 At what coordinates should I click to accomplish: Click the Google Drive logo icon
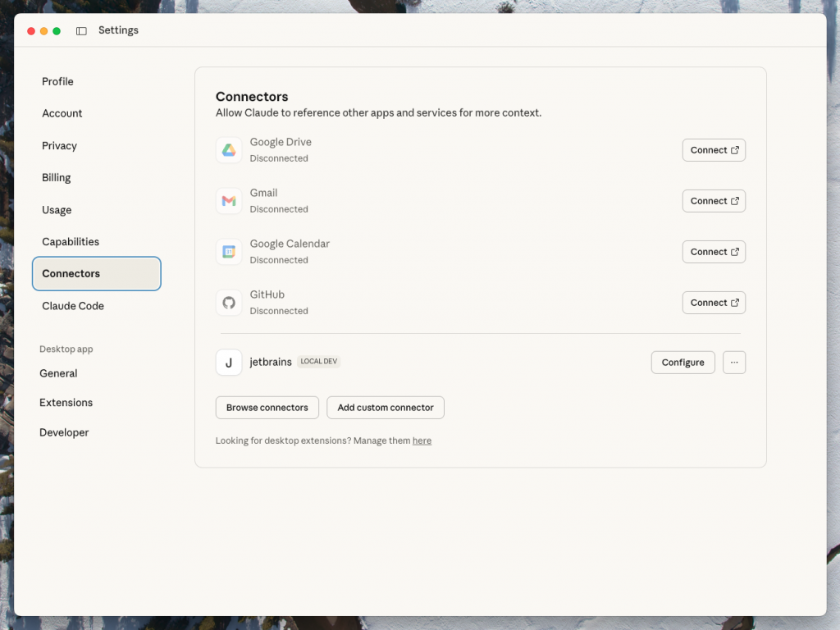point(229,150)
